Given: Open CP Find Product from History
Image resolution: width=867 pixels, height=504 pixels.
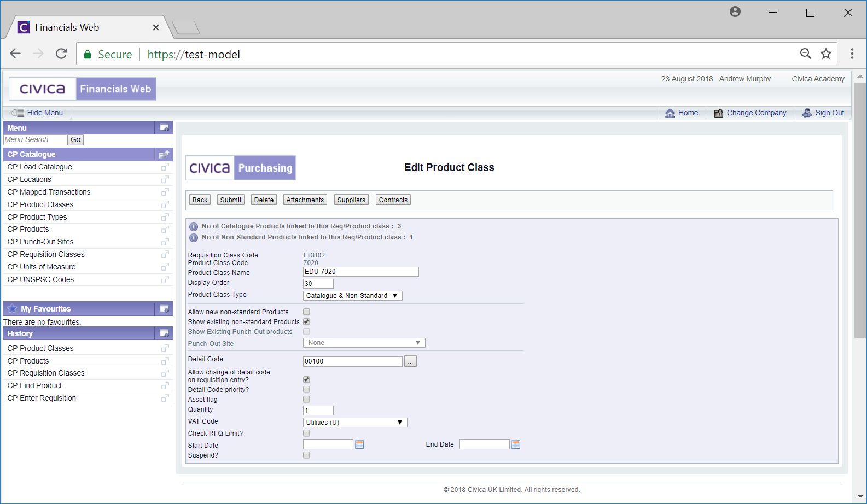Looking at the screenshot, I should pyautogui.click(x=34, y=385).
